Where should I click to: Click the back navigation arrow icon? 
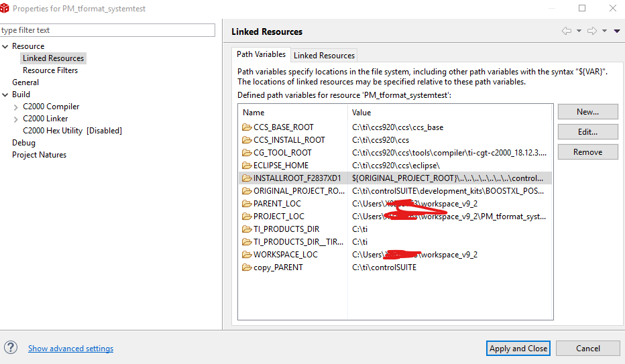pos(567,32)
